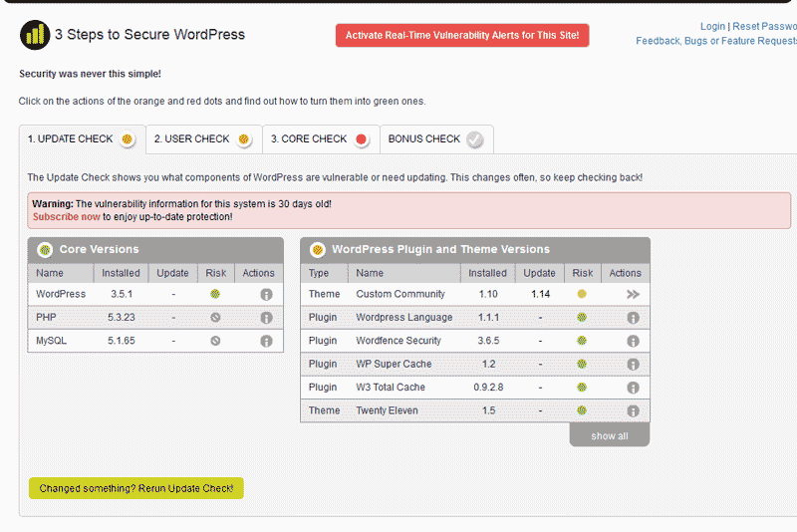Click Feedback, Bugs or Feature Requests link
797x532 pixels.
tap(715, 42)
